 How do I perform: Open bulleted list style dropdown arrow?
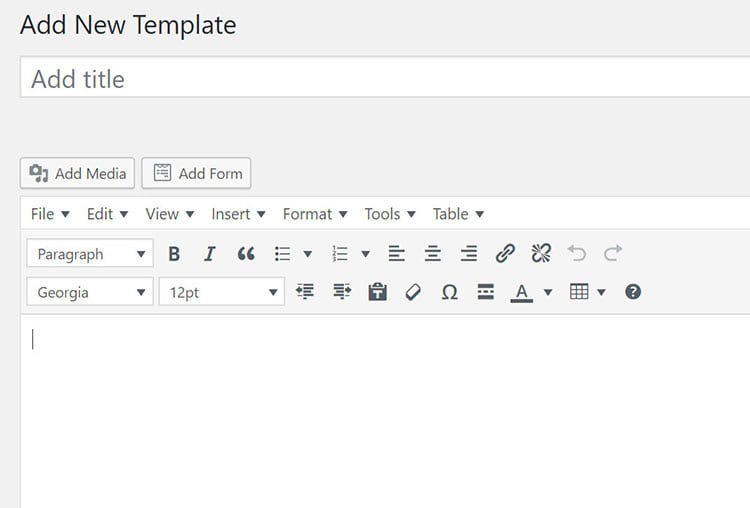click(308, 254)
